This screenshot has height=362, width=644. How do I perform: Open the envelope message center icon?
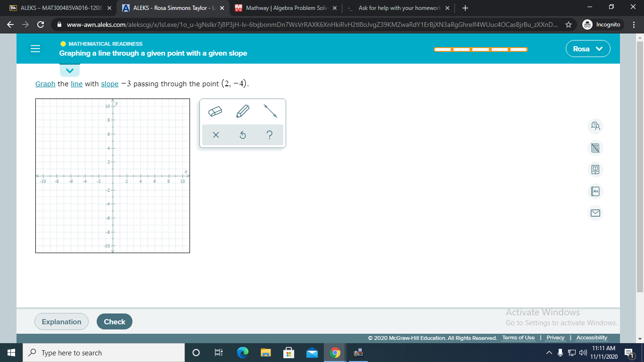[595, 213]
